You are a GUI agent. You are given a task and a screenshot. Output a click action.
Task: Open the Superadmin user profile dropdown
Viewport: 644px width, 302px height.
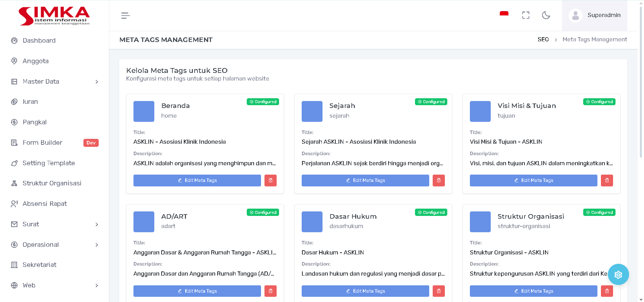(595, 15)
